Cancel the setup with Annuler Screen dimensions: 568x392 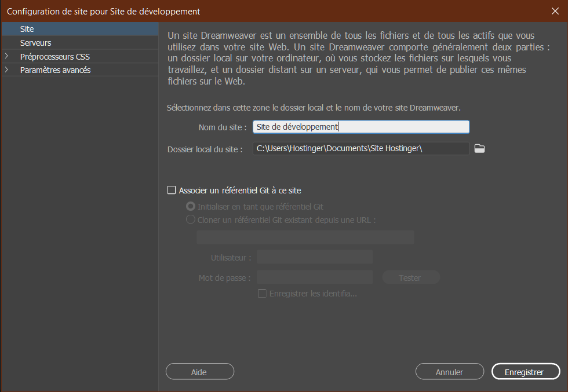pos(449,371)
